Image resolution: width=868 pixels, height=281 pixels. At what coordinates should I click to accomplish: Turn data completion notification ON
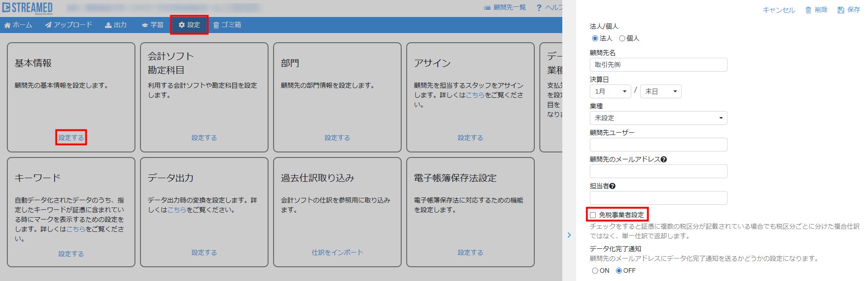pos(595,271)
